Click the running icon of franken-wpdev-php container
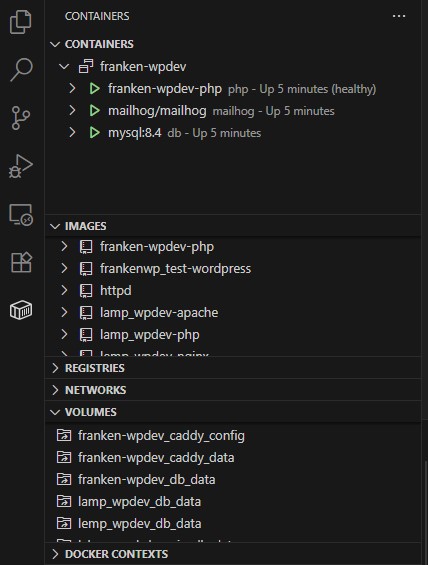Image resolution: width=428 pixels, height=565 pixels. 94,89
